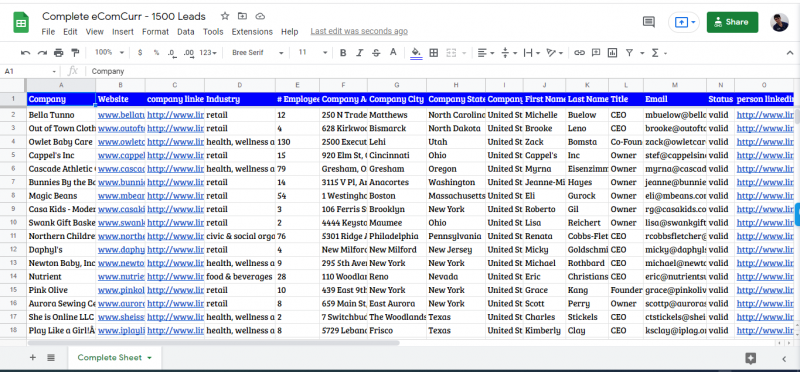
Task: Collapse the toolbar with the chevron
Action: (x=790, y=53)
